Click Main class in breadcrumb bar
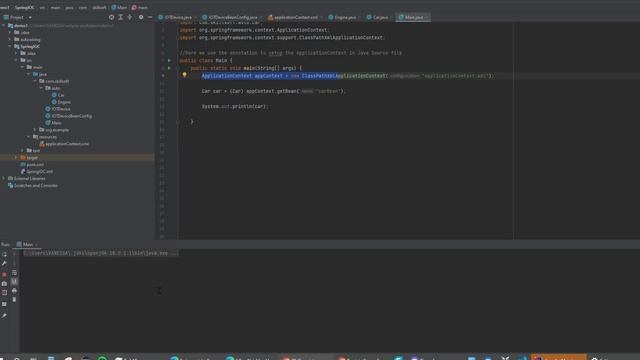Screen dimensions: 640x360 click(119, 7)
